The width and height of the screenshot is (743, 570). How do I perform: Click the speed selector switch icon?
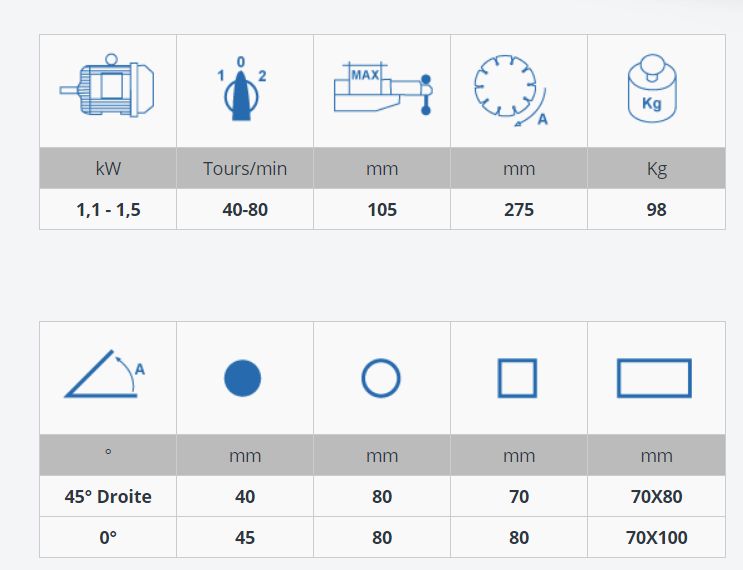click(x=243, y=91)
